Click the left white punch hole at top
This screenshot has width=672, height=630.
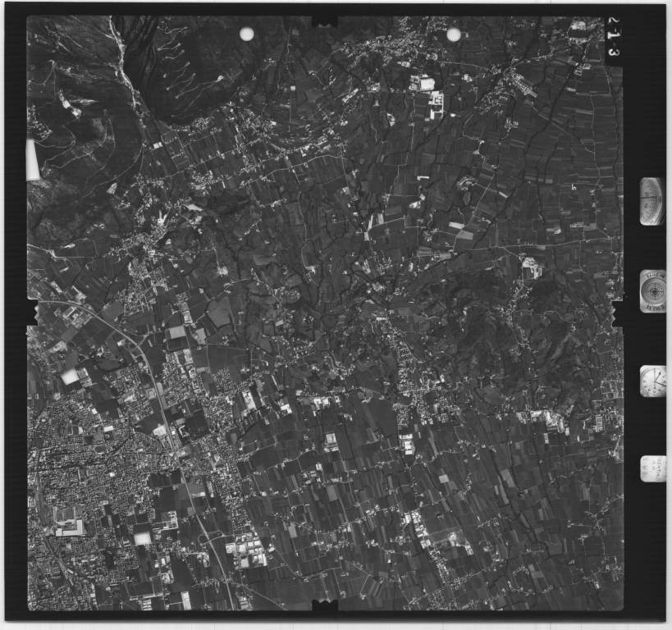click(x=246, y=34)
